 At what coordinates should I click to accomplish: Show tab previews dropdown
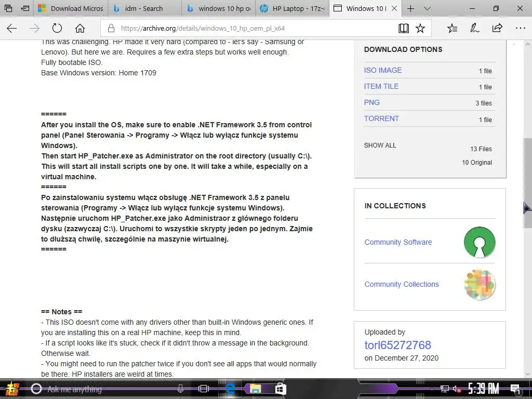[427, 8]
